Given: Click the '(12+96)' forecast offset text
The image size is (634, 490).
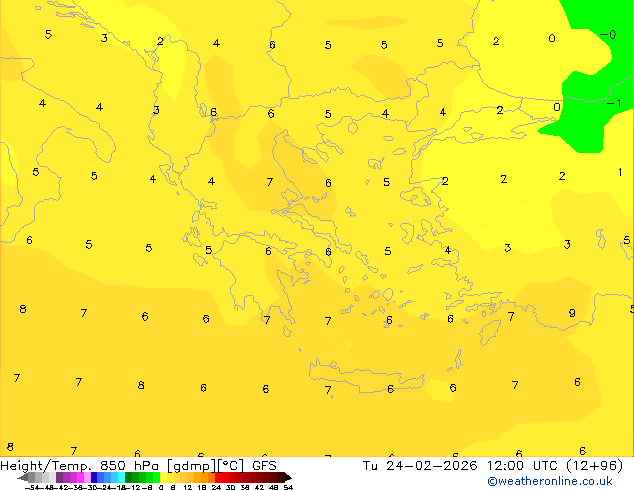Looking at the screenshot, I should pyautogui.click(x=594, y=465).
